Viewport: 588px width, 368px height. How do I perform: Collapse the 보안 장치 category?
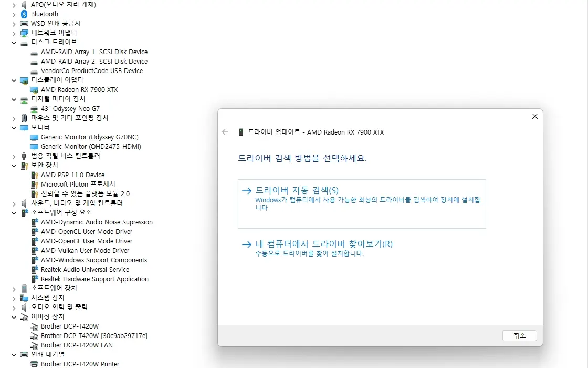[x=14, y=166]
